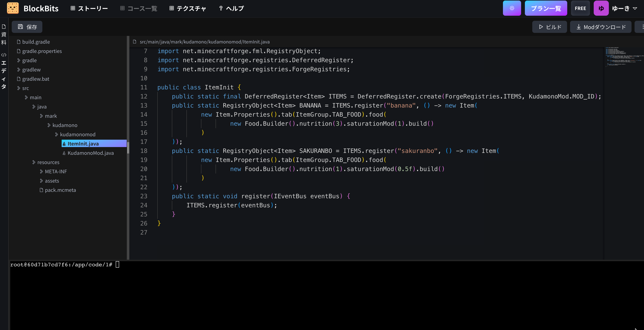Click file icon beside gradlew.bat
The image size is (644, 330).
pyautogui.click(x=19, y=79)
